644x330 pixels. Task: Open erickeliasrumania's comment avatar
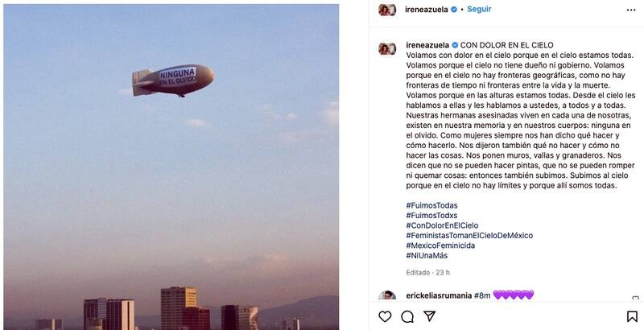387,296
